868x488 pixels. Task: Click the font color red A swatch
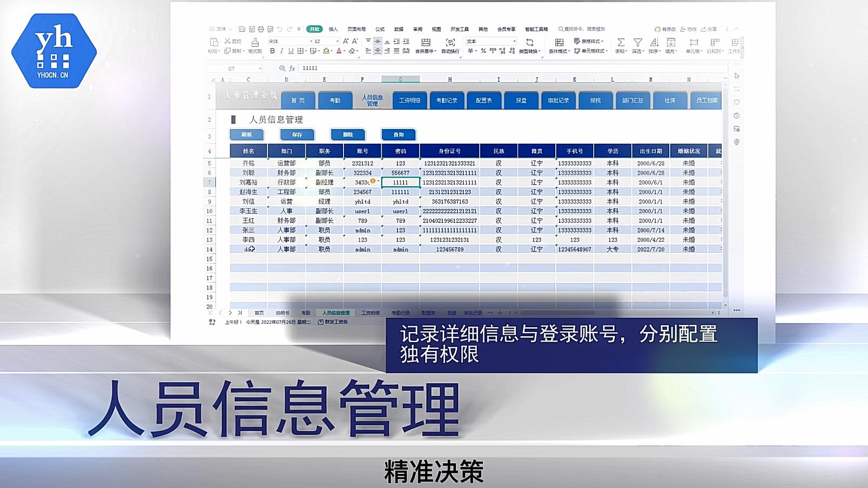coord(339,51)
